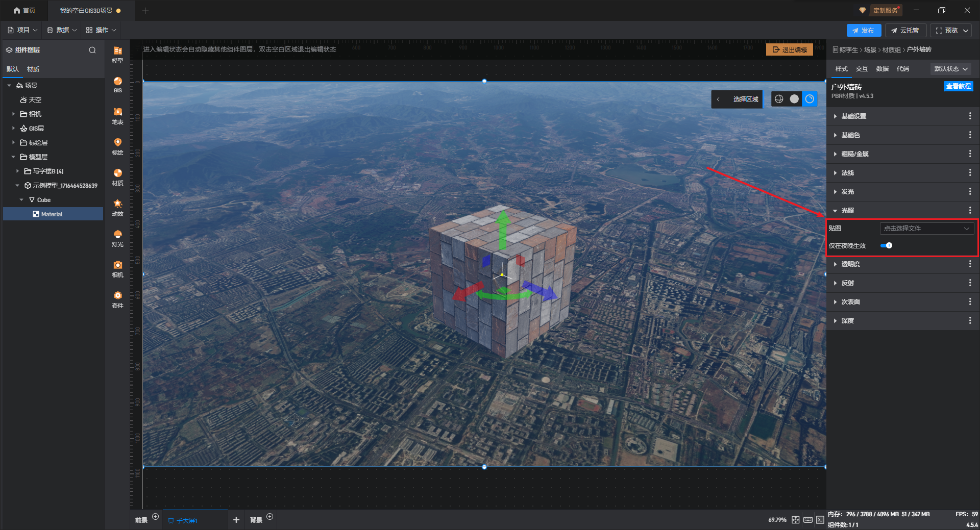Open the 数据 menu in the top bar
This screenshot has height=530, width=980.
62,30
